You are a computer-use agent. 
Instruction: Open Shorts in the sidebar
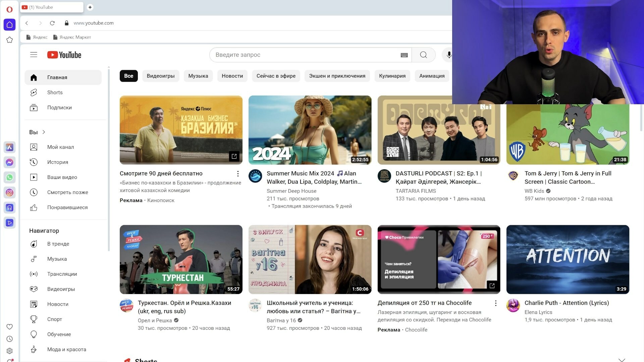(x=63, y=93)
